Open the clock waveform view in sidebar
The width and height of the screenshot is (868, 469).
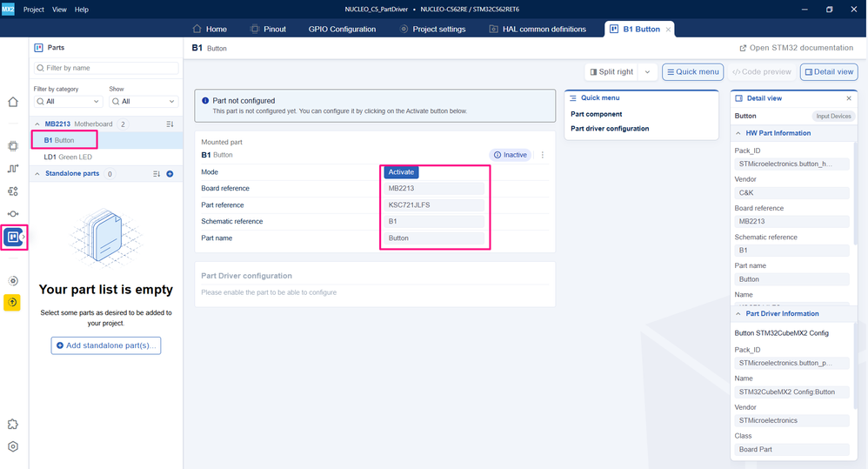pos(13,168)
